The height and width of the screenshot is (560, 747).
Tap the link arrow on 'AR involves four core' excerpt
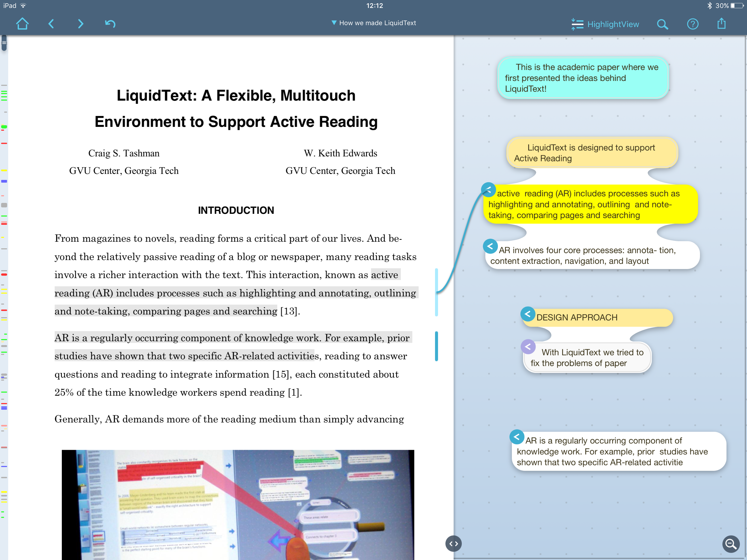click(x=490, y=246)
